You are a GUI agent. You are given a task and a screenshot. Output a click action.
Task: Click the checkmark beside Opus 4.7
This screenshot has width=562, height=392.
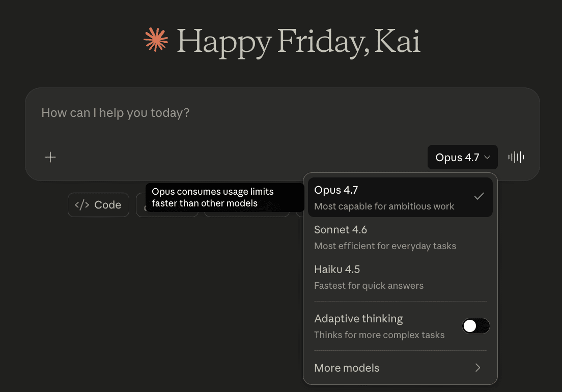pyautogui.click(x=479, y=196)
